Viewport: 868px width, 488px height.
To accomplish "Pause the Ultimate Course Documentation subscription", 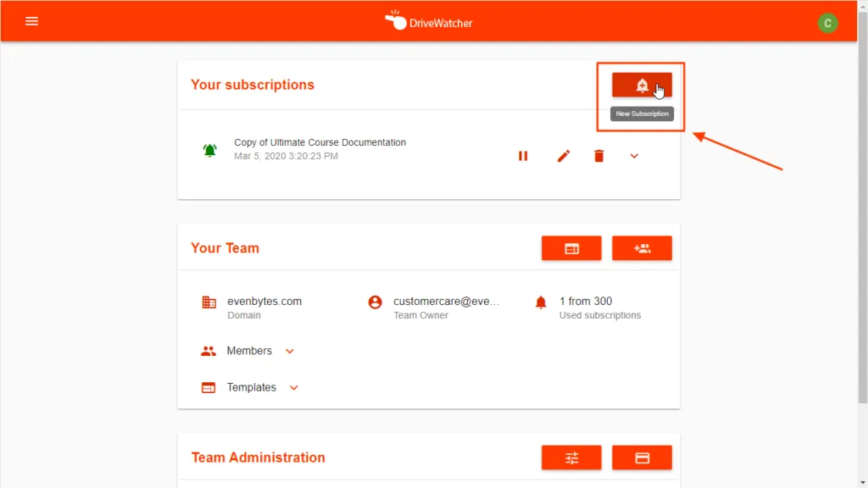I will [523, 156].
